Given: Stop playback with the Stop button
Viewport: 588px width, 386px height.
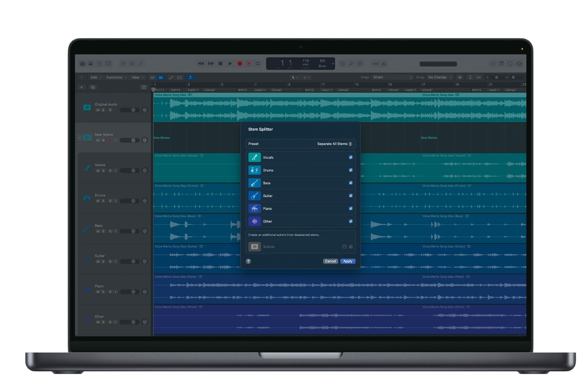Looking at the screenshot, I should click(220, 63).
